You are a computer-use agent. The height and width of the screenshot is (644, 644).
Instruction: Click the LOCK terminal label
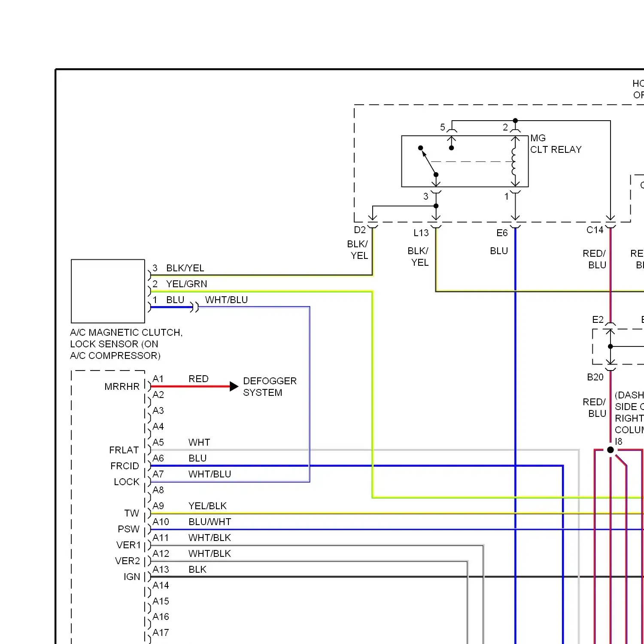[127, 482]
